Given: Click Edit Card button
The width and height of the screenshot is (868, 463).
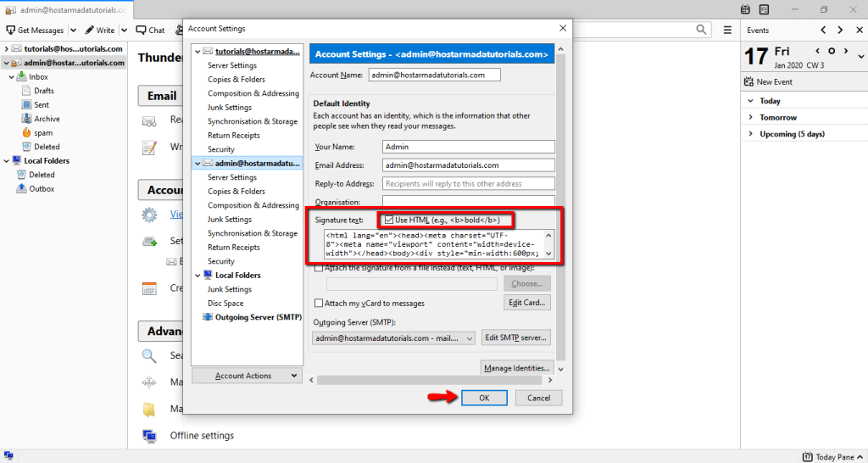Looking at the screenshot, I should pos(527,303).
